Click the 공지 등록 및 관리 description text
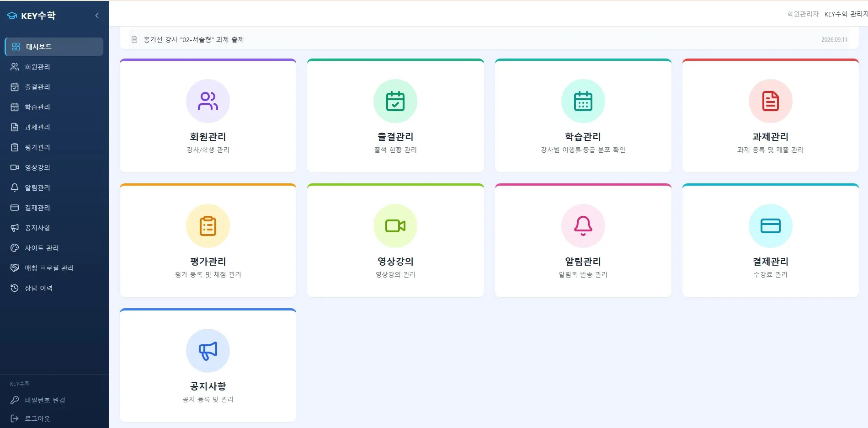 pos(208,399)
